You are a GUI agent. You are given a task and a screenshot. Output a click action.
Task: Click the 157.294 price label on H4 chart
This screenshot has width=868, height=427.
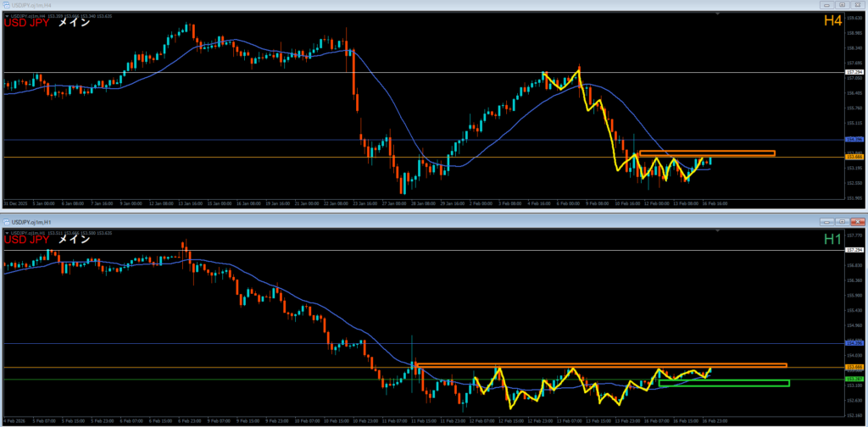point(854,73)
